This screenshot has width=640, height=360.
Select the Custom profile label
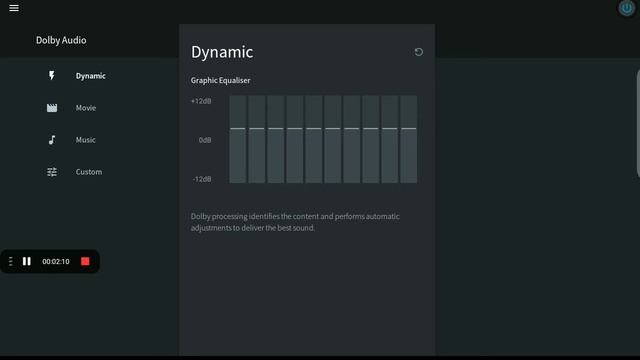[x=89, y=172]
